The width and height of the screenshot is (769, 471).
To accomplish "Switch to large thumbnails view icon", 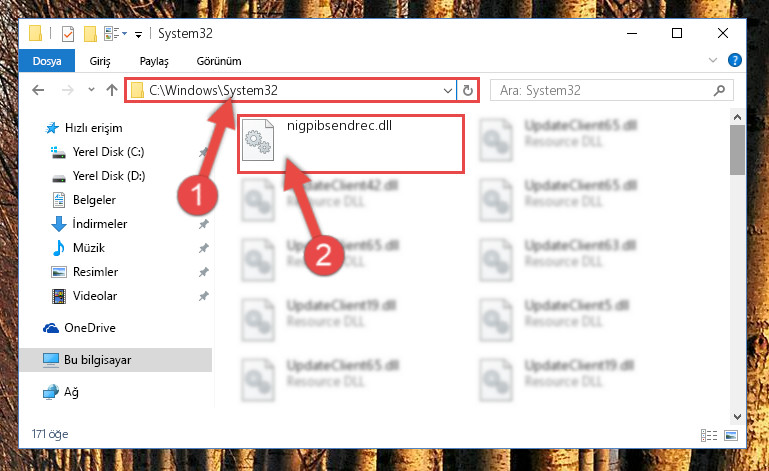I will [x=731, y=435].
